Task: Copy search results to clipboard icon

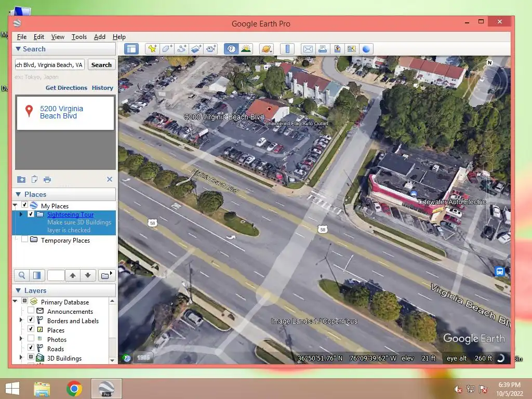Action: 34,179
